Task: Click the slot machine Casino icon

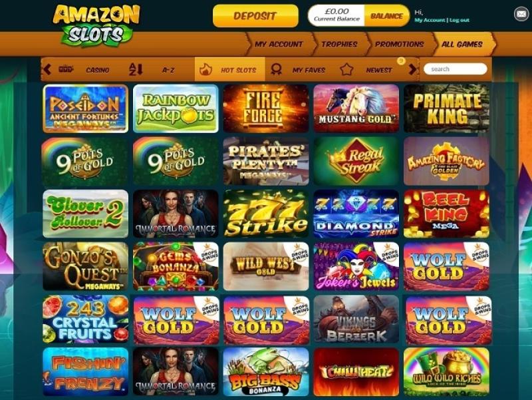Action: pos(66,69)
